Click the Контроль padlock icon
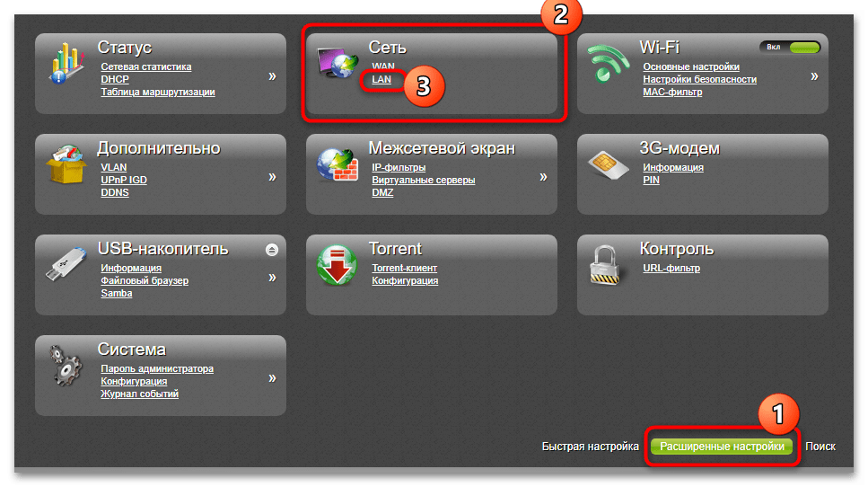Image resolution: width=868 pixels, height=487 pixels. tap(604, 265)
